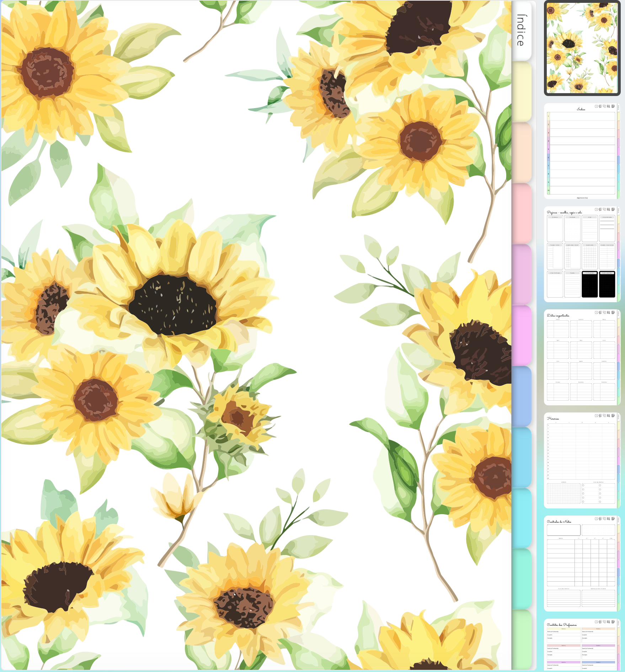The width and height of the screenshot is (625, 672).
Task: Open the Páginas templates page thumbnail
Action: pos(581,255)
